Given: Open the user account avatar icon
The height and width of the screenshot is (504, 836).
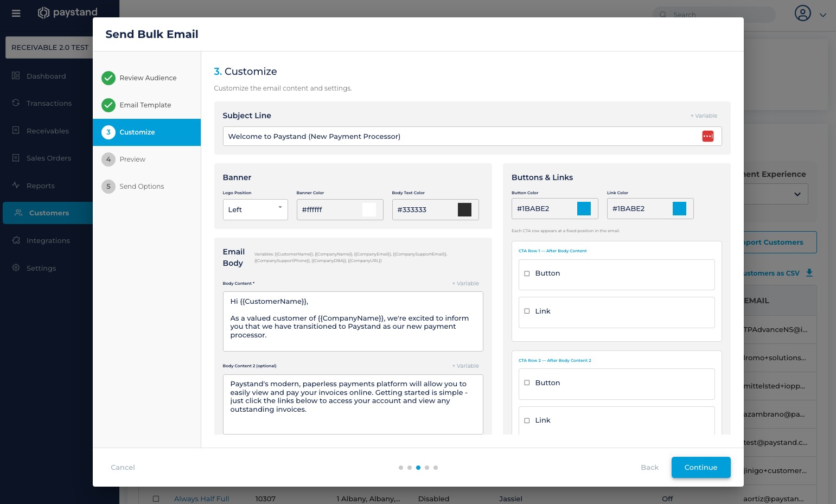Looking at the screenshot, I should (x=802, y=13).
